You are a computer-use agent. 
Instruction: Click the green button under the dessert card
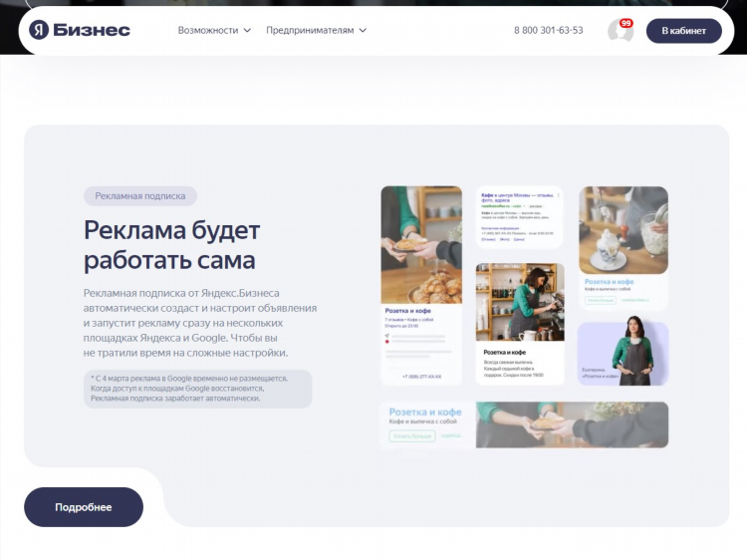[601, 300]
